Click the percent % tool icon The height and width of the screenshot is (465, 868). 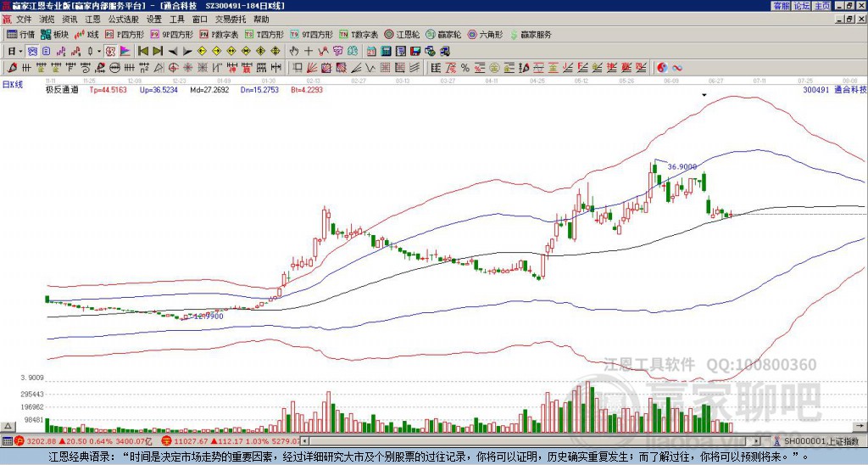[465, 68]
